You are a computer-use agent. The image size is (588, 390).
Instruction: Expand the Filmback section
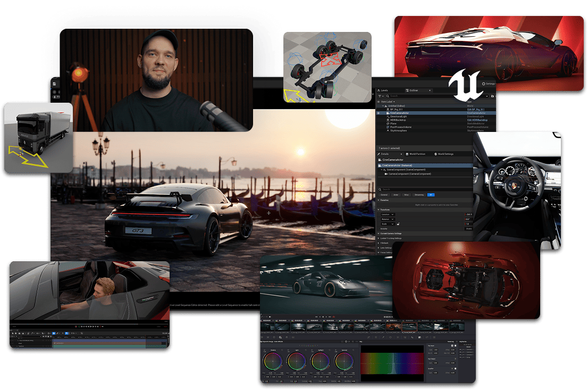coord(379,243)
